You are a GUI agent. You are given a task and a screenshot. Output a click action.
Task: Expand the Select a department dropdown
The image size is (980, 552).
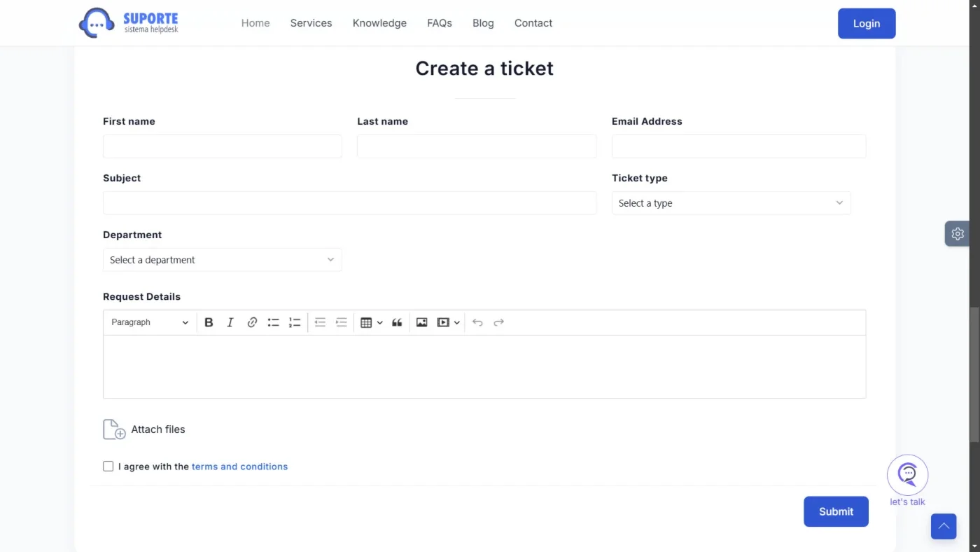tap(222, 260)
